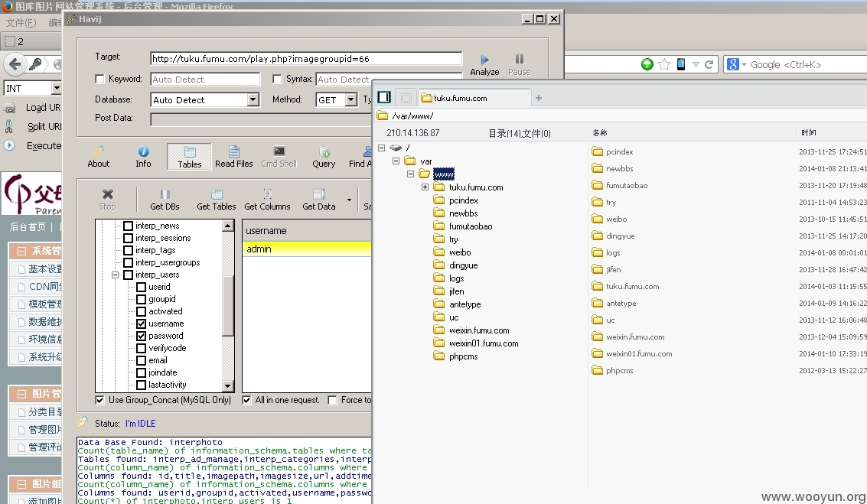Image resolution: width=867 pixels, height=504 pixels.
Task: Click the Stop button icon
Action: pyautogui.click(x=108, y=194)
